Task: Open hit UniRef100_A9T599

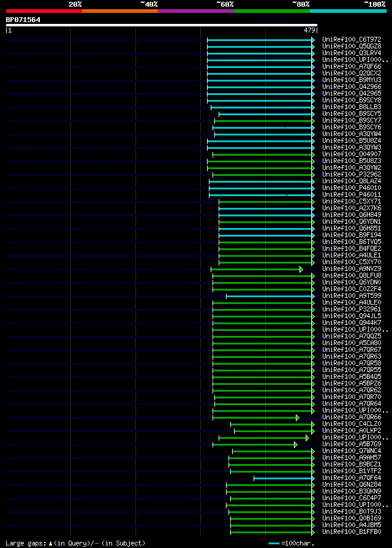Action: (352, 296)
